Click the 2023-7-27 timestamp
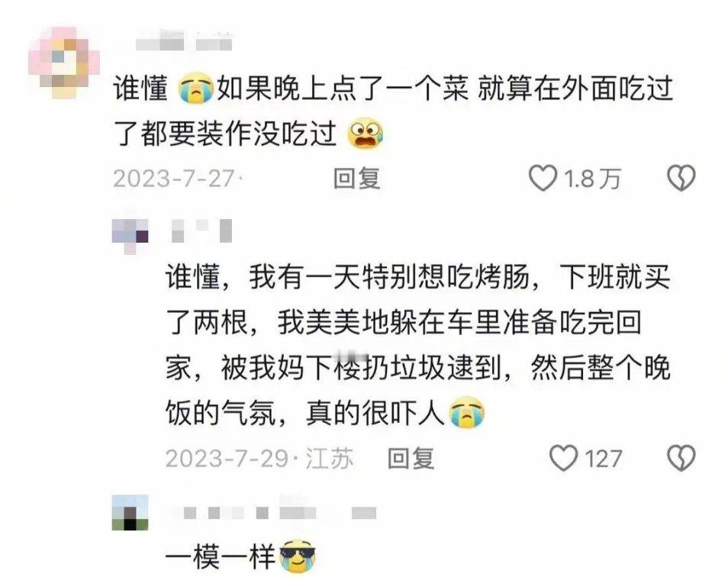This screenshot has height=580, width=728. tap(174, 179)
